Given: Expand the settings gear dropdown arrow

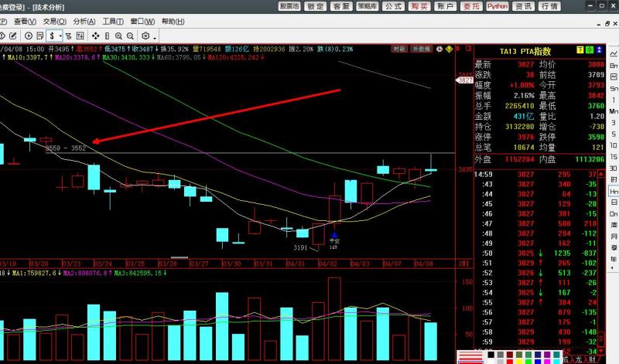Looking at the screenshot, I should [x=155, y=37].
